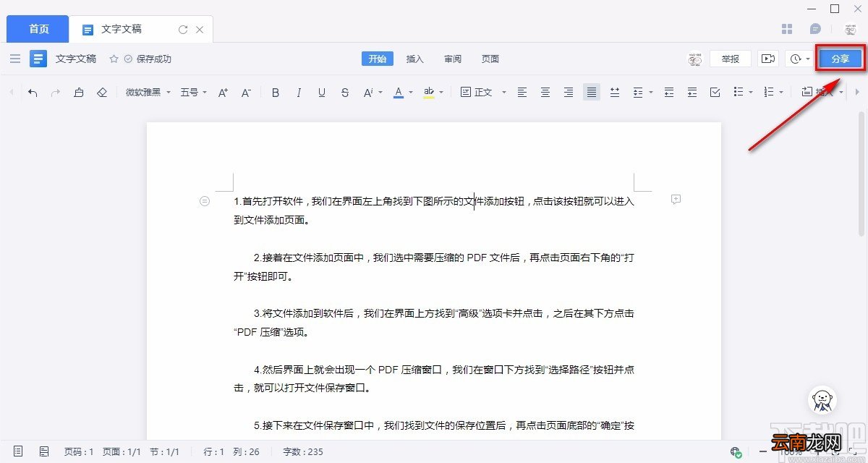Toggle underline formatting
The height and width of the screenshot is (463, 868).
tap(322, 93)
